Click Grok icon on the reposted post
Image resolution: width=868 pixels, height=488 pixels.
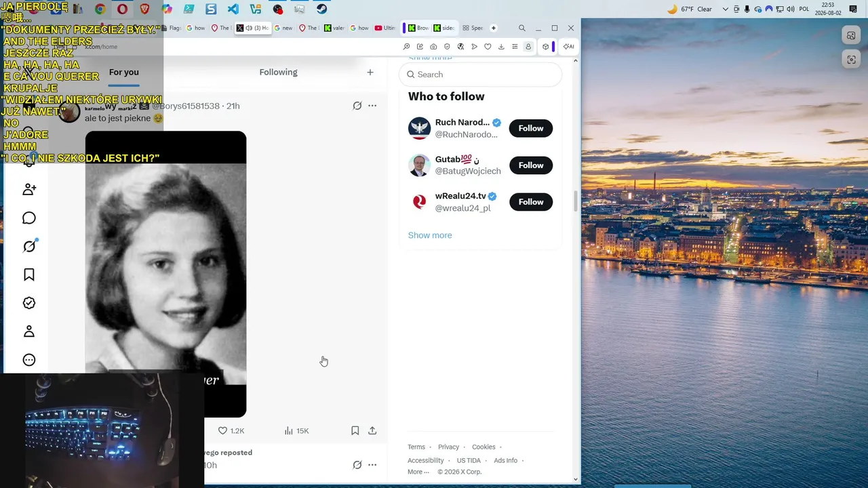point(357,465)
